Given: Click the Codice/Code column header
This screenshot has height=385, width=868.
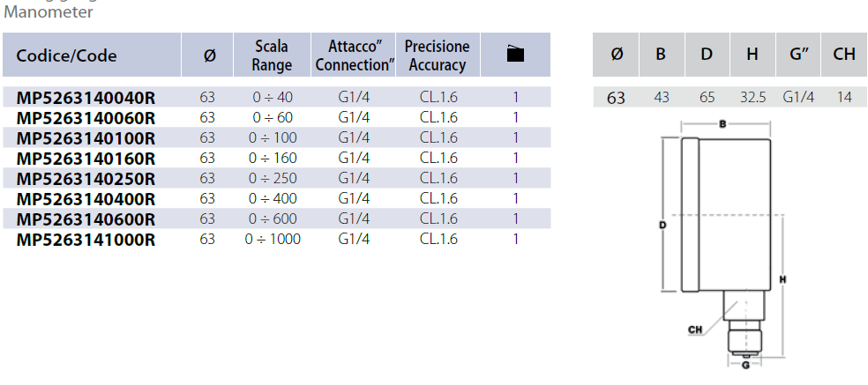Looking at the screenshot, I should point(66,56).
